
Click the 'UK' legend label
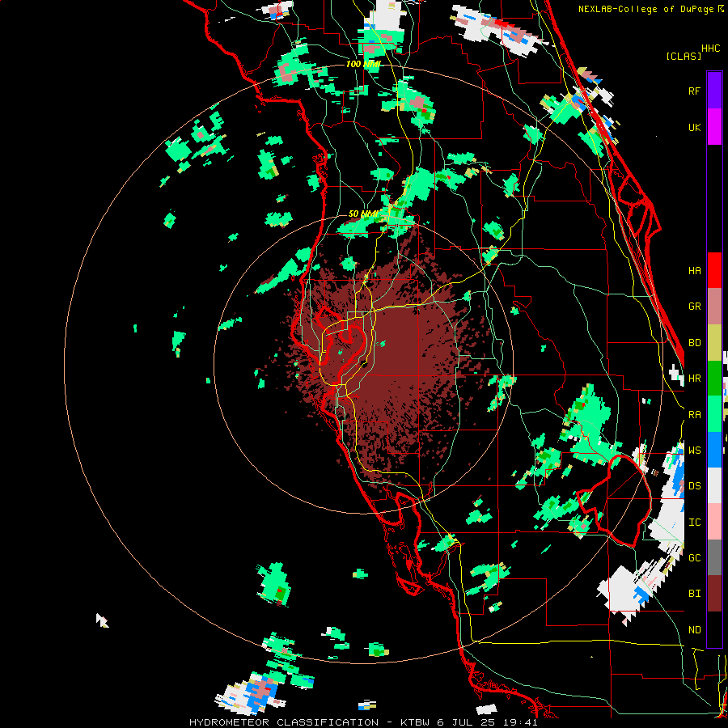point(694,127)
